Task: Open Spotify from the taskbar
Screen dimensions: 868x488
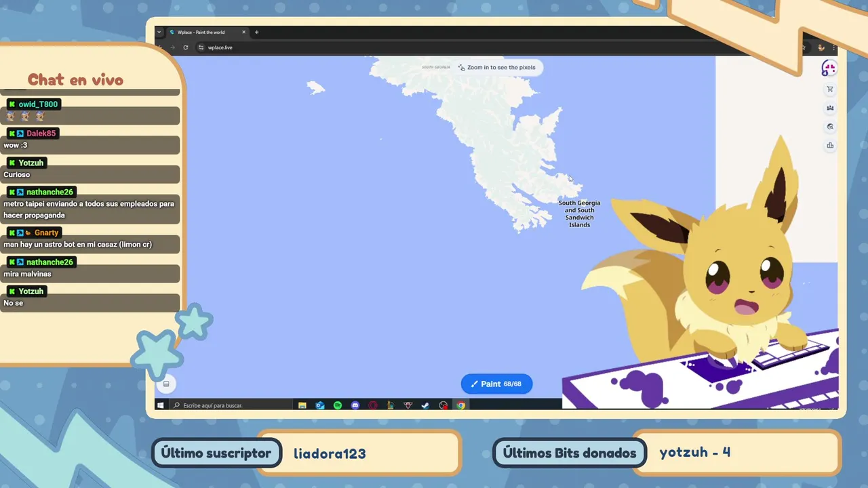Action: [338, 405]
